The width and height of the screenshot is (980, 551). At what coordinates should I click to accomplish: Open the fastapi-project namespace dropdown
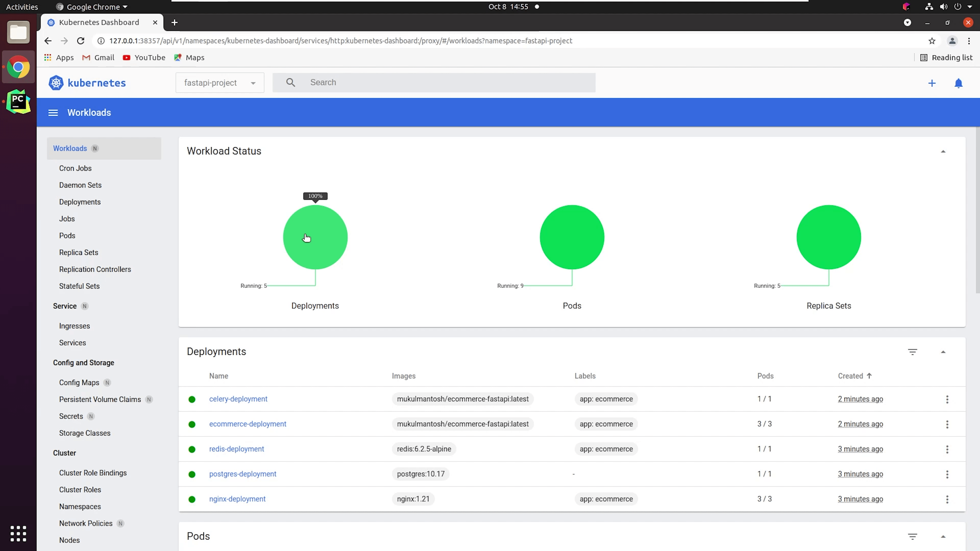click(219, 83)
